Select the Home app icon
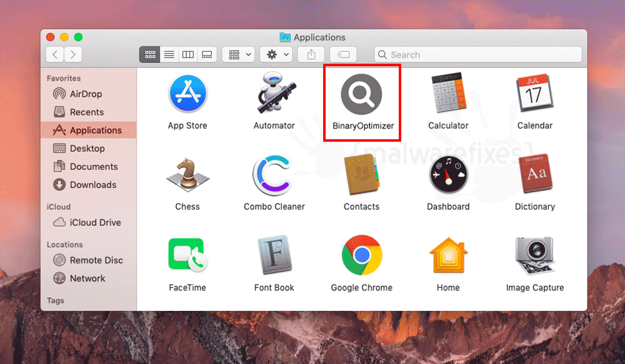Viewport: 625px width, 364px height. click(x=448, y=255)
